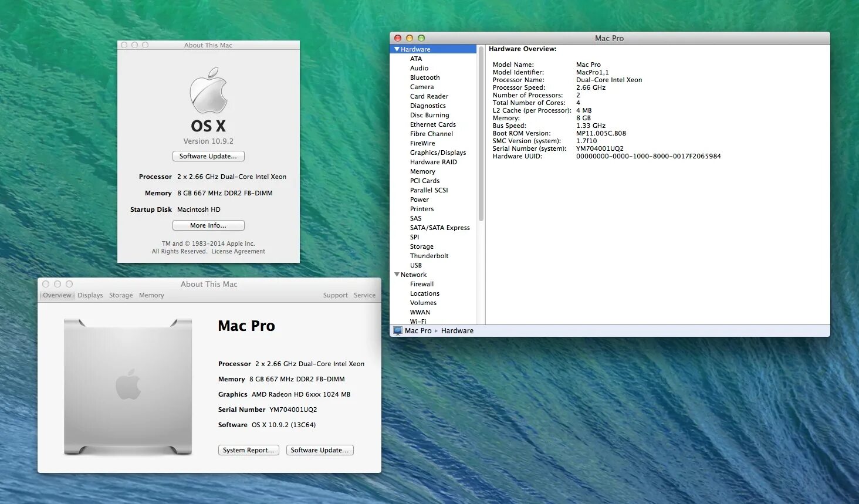Select Memory in the System Report sidebar
The width and height of the screenshot is (859, 504).
click(x=422, y=171)
